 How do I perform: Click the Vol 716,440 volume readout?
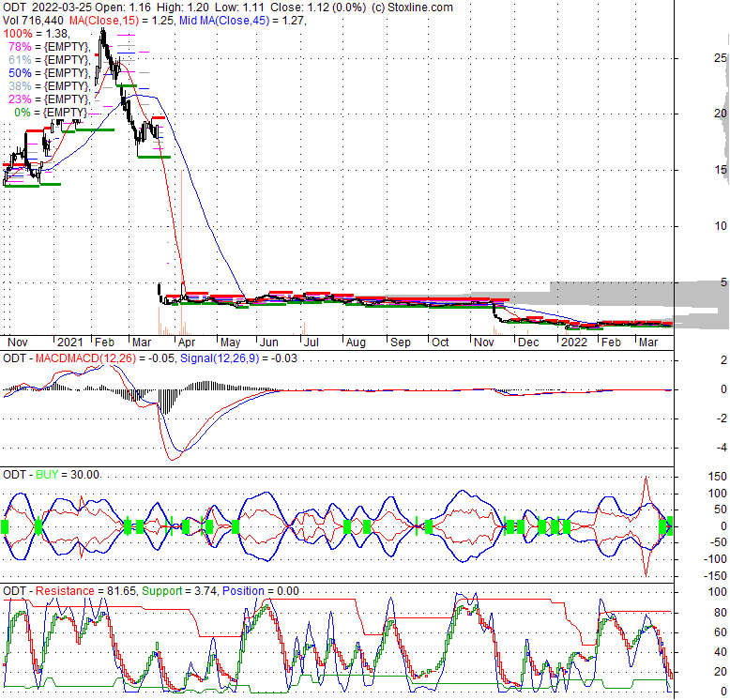[x=34, y=20]
